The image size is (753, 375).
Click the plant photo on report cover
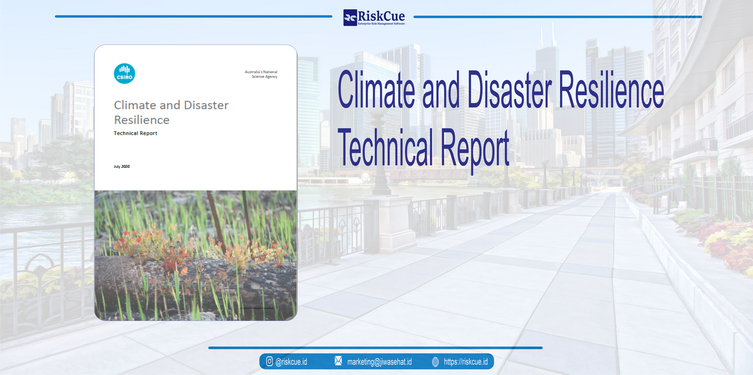pos(196,255)
